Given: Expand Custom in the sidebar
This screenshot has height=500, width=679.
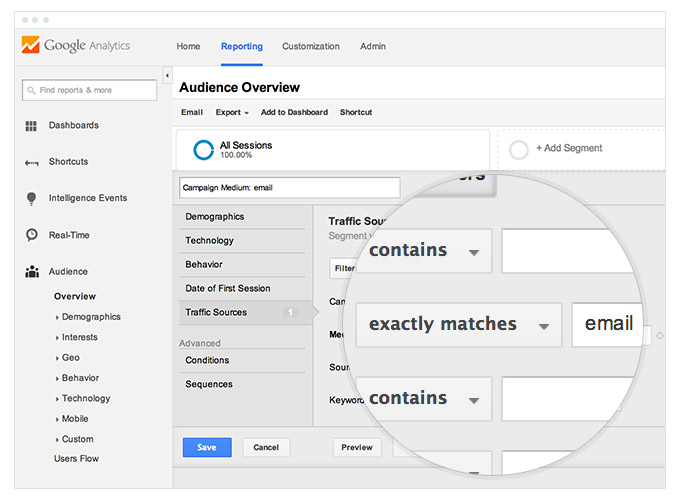Looking at the screenshot, I should [74, 439].
